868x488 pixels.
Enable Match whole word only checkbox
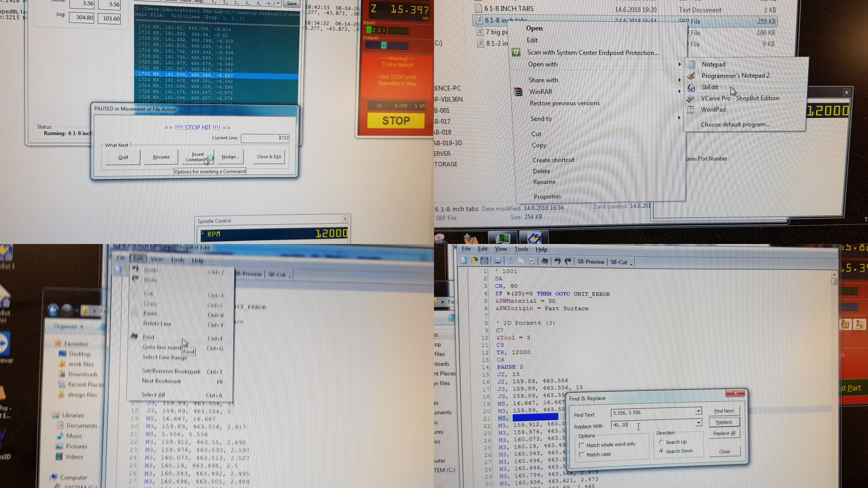pos(582,445)
